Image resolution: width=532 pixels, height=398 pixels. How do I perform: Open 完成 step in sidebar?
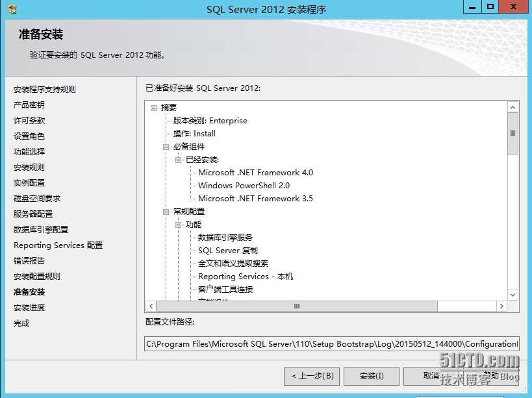(x=21, y=323)
